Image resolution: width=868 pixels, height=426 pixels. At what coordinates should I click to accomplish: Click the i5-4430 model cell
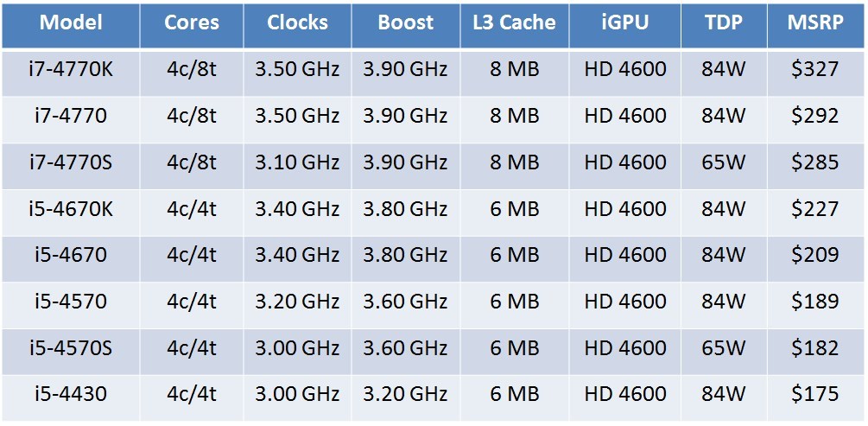[71, 395]
